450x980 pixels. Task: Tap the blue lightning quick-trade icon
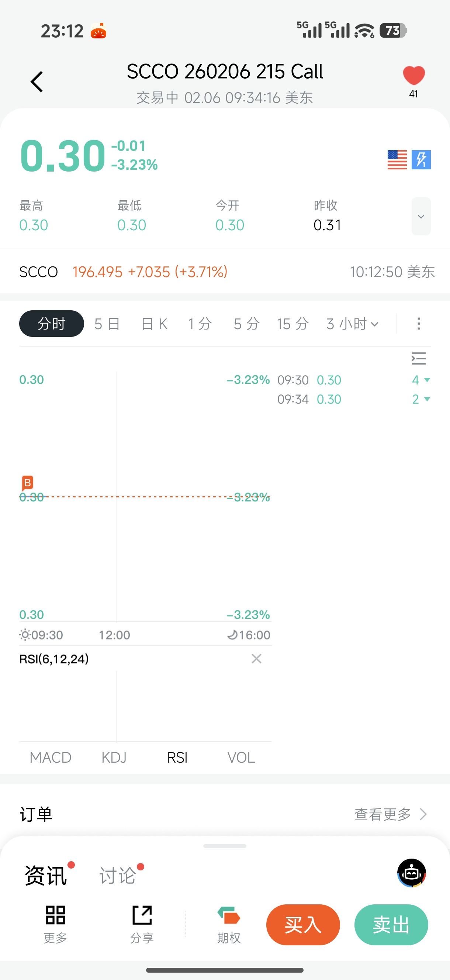[421, 160]
